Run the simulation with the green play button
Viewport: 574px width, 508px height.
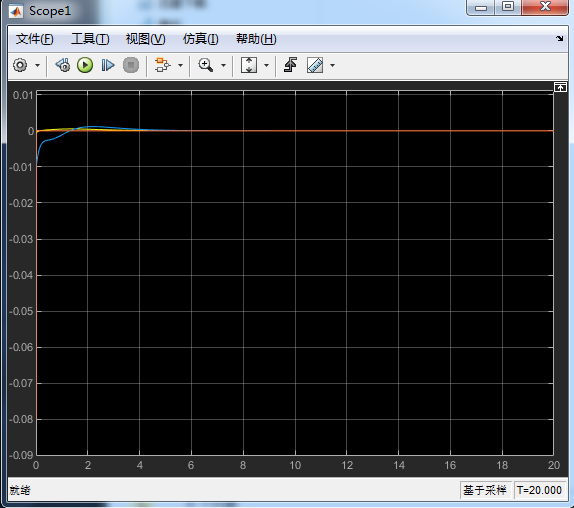(x=85, y=66)
